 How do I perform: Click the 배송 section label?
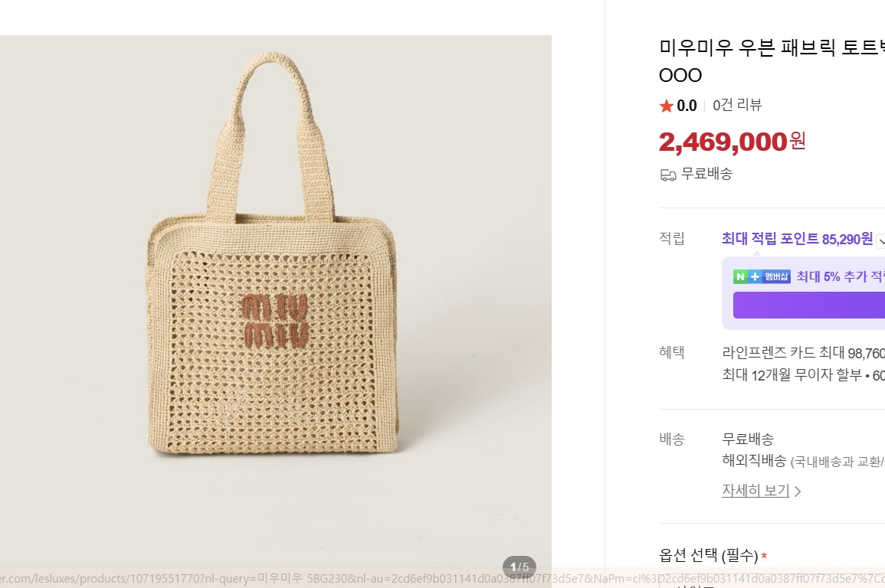point(672,439)
